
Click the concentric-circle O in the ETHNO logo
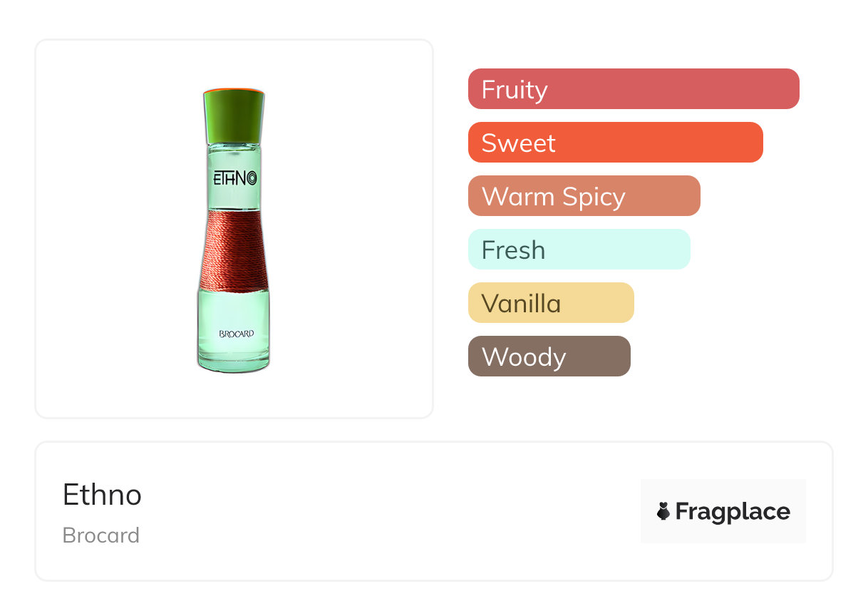252,178
